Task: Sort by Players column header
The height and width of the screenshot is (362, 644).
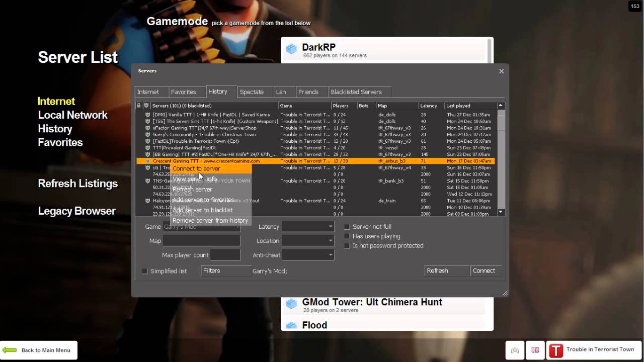Action: point(344,106)
